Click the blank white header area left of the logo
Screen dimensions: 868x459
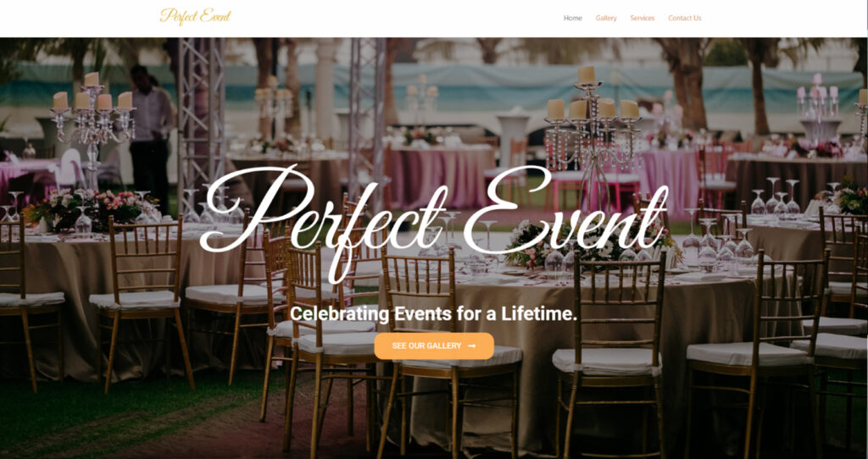coord(77,19)
